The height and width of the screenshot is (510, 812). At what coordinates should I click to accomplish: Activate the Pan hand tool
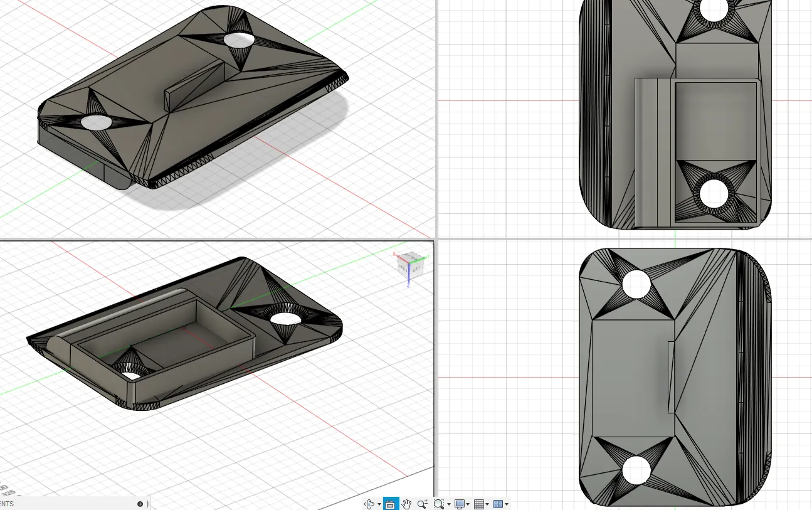pos(406,504)
